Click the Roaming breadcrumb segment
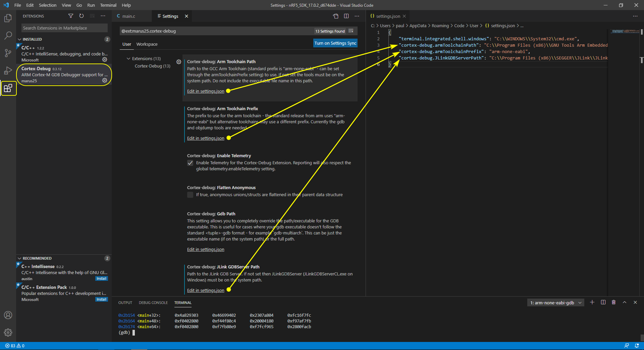The image size is (644, 350). [440, 26]
